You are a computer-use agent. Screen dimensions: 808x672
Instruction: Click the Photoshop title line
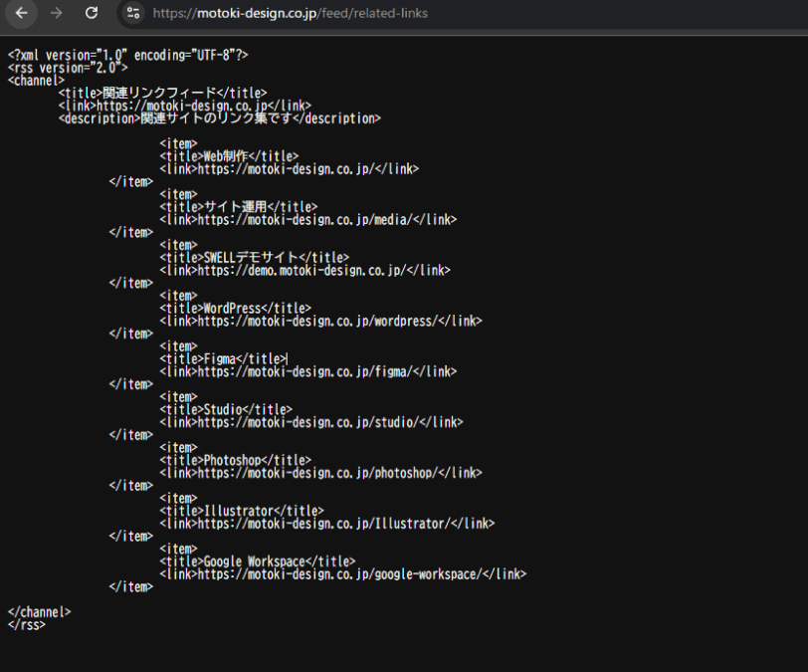point(236,460)
